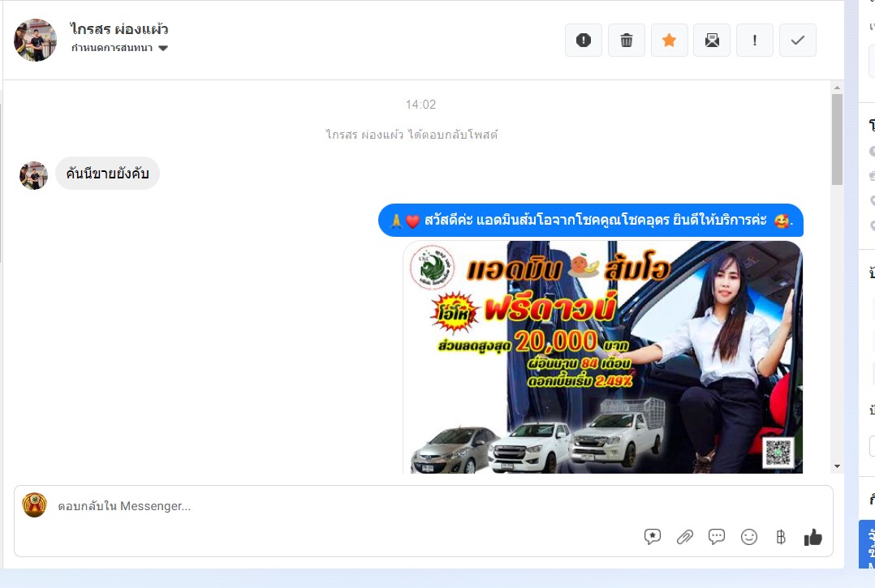Open the saved replies speech bubble icon
Image resolution: width=875 pixels, height=588 pixels.
click(717, 537)
